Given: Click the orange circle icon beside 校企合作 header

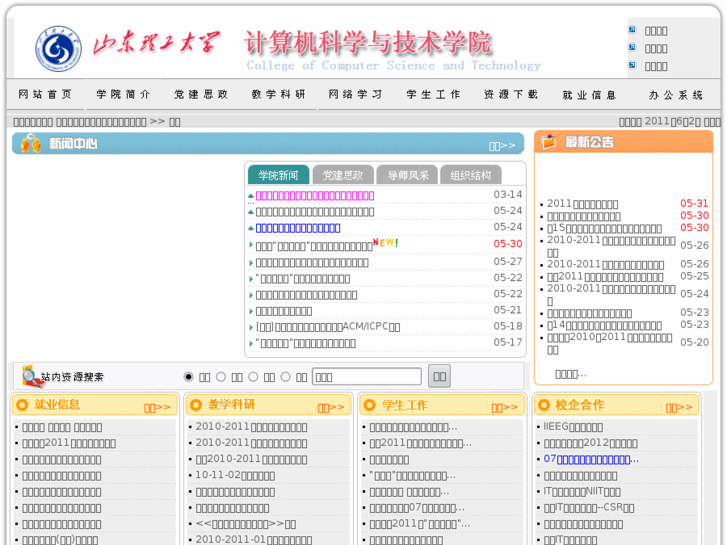Looking at the screenshot, I should click(x=543, y=405).
